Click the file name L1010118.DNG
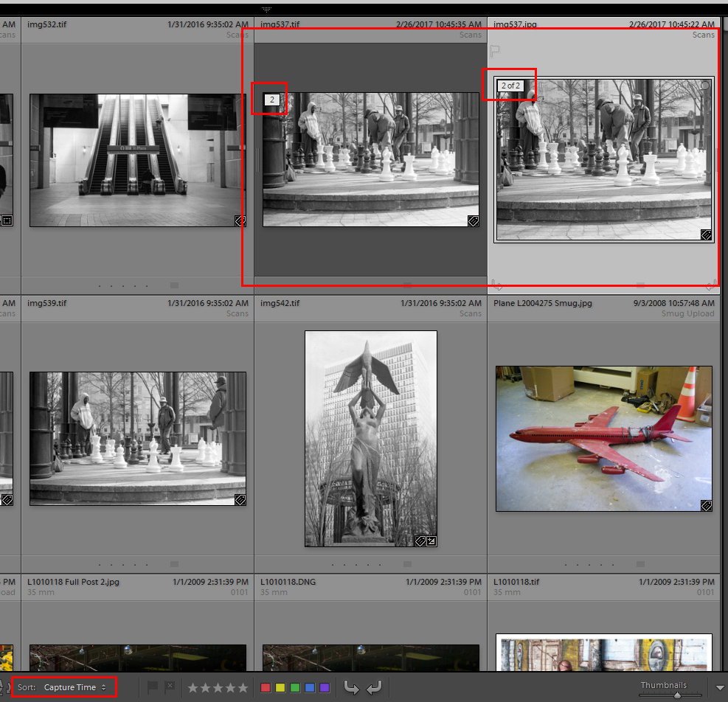 coord(288,582)
